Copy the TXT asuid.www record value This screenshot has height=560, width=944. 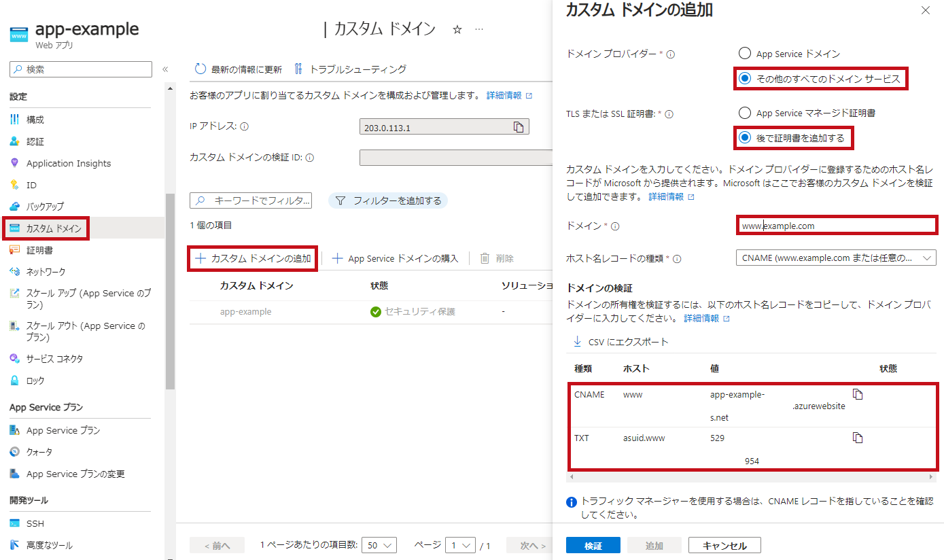858,438
